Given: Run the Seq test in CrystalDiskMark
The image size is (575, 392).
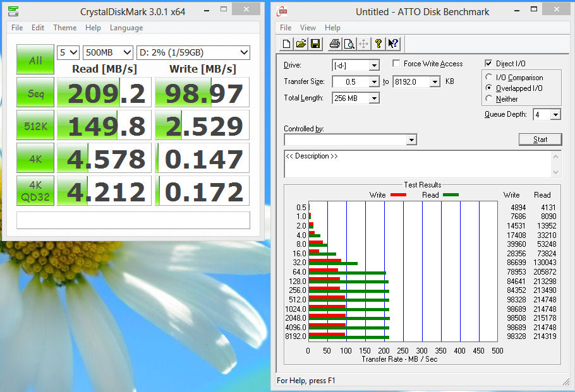Looking at the screenshot, I should click(x=35, y=92).
